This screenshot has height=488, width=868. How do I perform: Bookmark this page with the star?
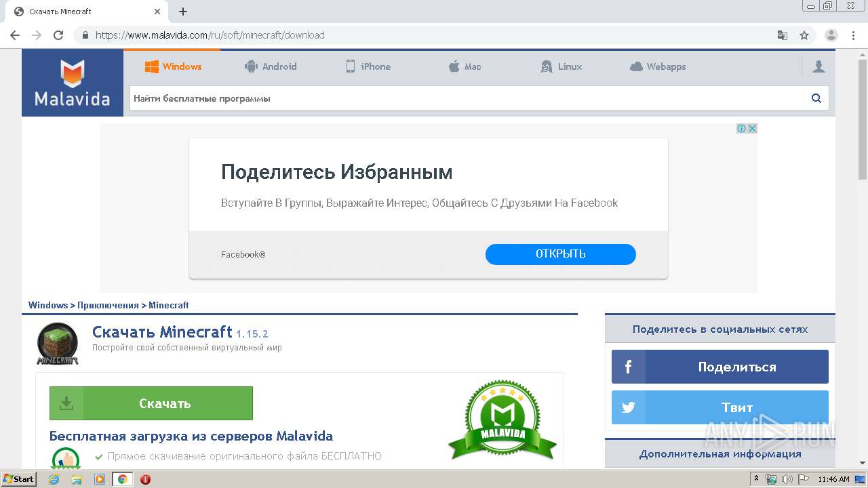coord(804,35)
